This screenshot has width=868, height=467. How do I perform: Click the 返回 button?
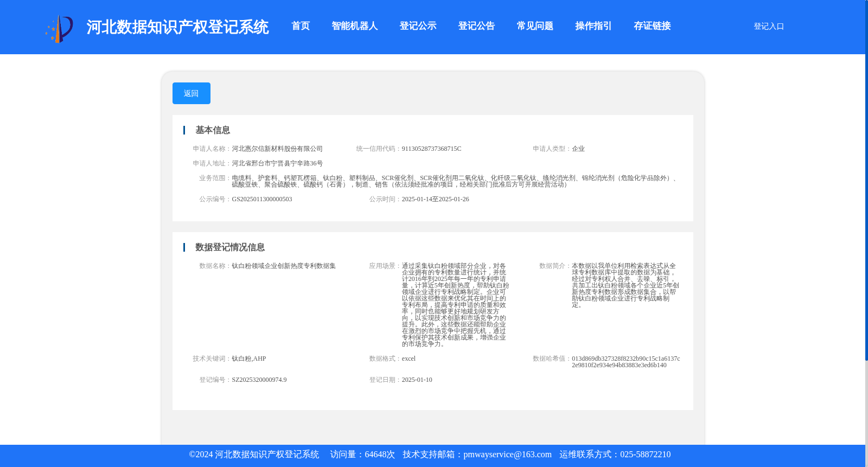192,93
